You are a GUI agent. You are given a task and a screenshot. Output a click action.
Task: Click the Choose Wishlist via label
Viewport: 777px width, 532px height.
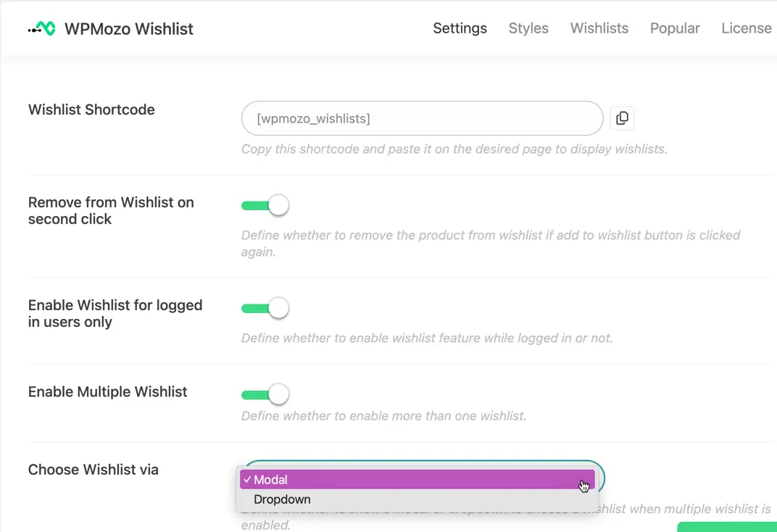click(x=94, y=470)
